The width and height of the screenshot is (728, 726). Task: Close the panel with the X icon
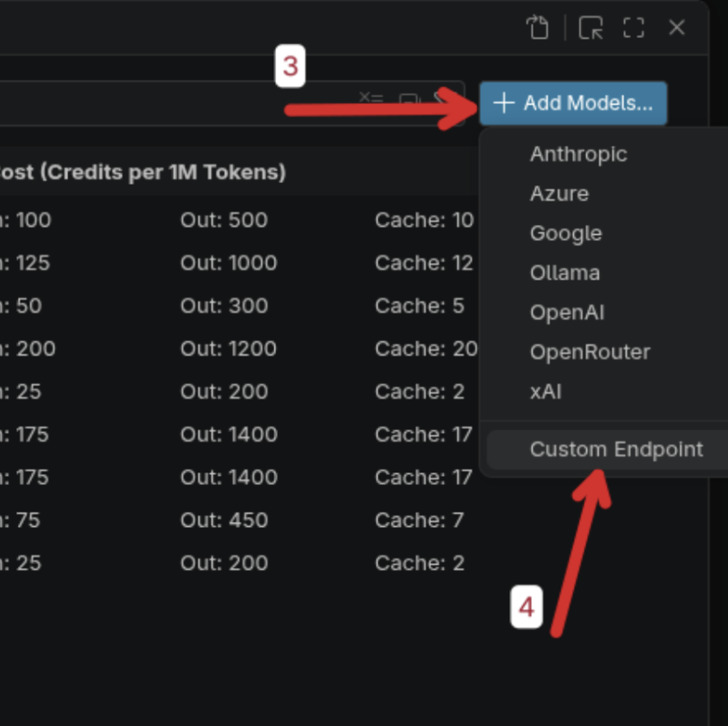677,28
